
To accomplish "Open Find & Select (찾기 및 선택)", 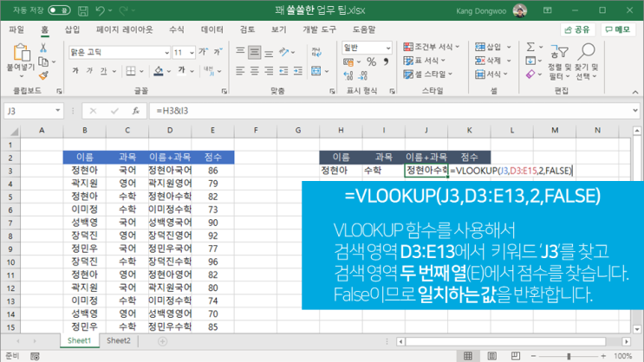I will click(586, 62).
